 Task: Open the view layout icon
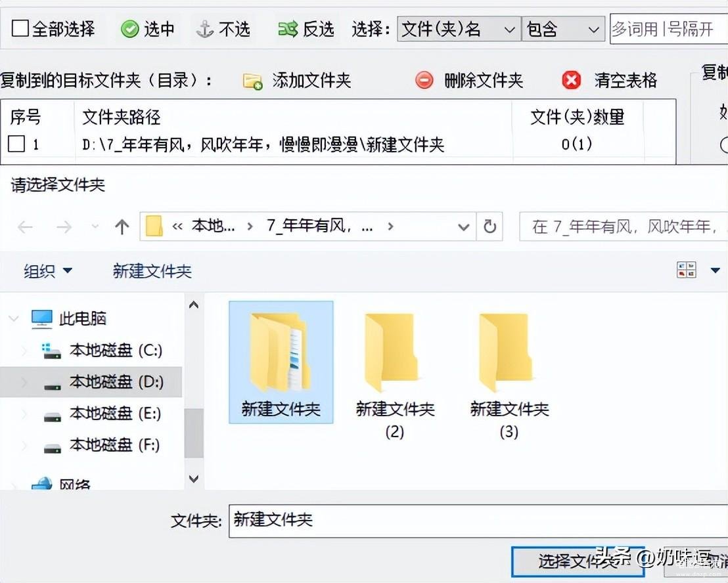pyautogui.click(x=686, y=270)
